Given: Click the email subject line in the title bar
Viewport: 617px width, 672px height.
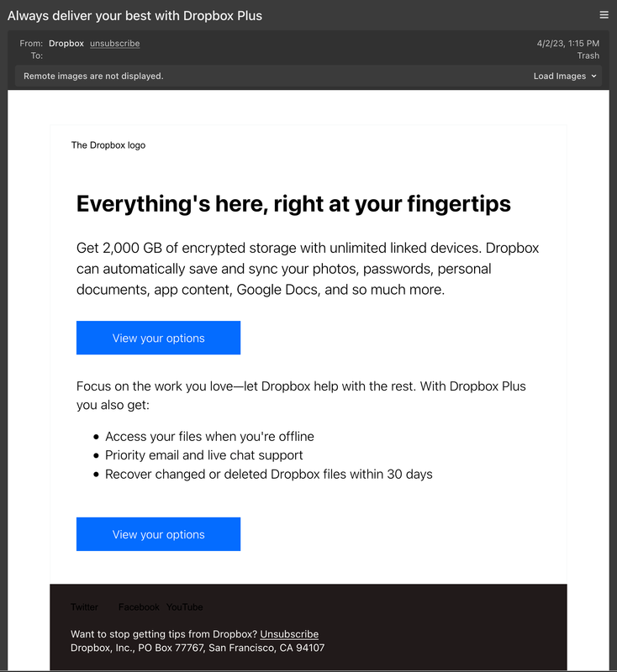Looking at the screenshot, I should click(134, 16).
